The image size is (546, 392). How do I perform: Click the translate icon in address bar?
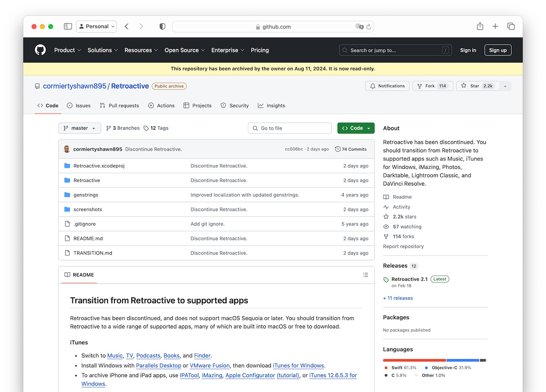(360, 26)
